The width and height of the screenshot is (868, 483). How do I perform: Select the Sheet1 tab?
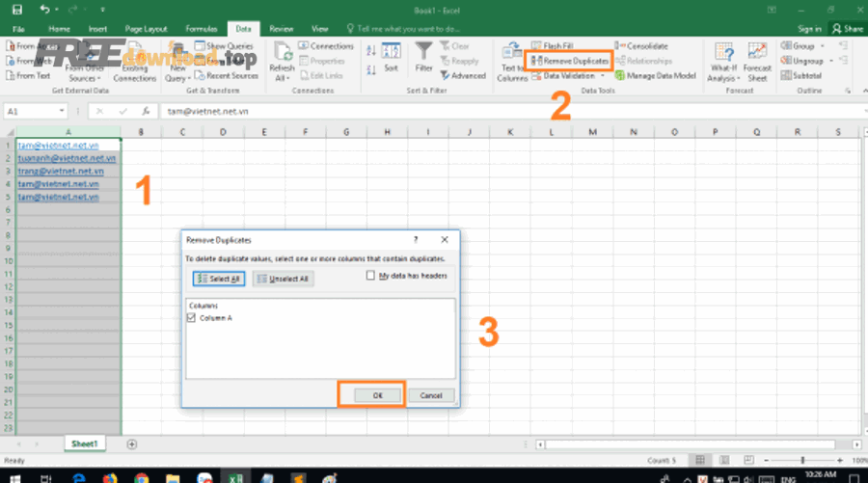coord(84,443)
